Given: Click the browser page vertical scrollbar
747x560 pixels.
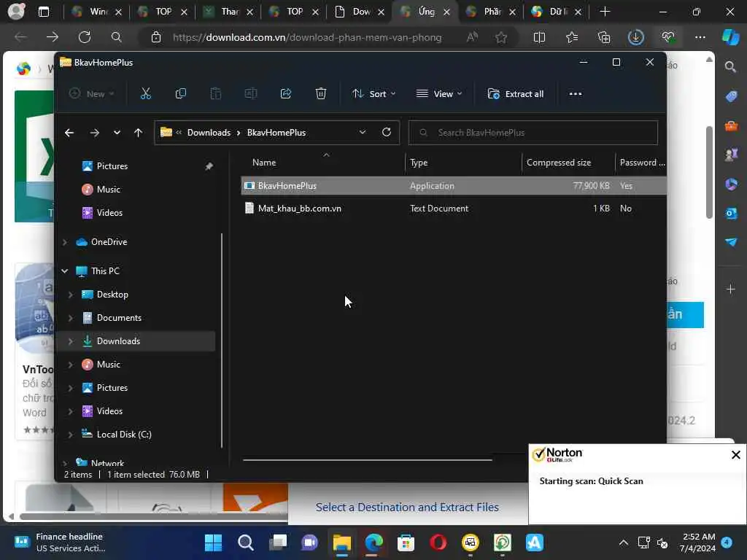Looking at the screenshot, I should (709, 172).
